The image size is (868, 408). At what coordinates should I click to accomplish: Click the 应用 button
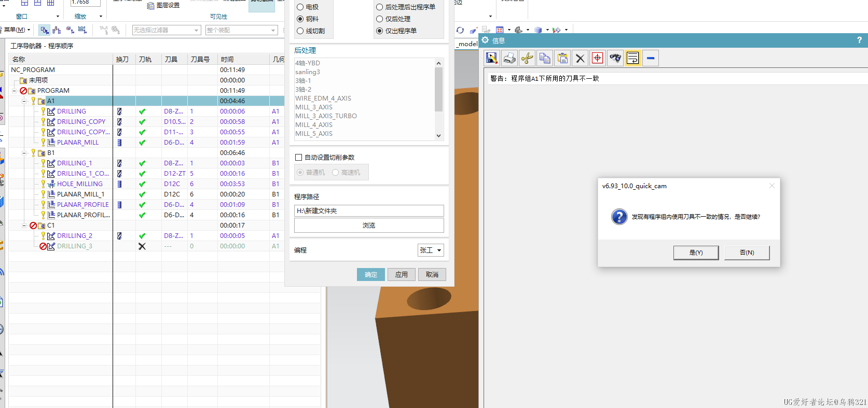pos(402,275)
